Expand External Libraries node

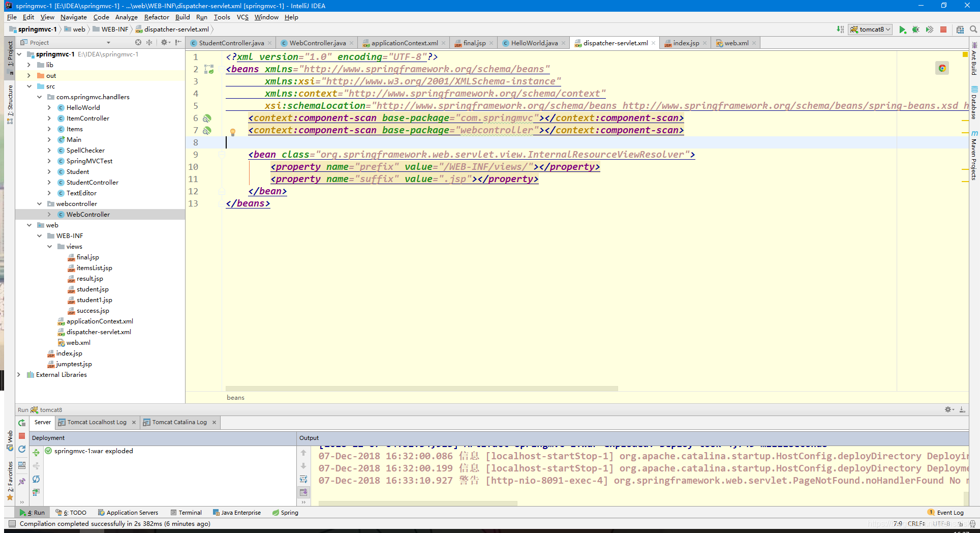pos(19,374)
